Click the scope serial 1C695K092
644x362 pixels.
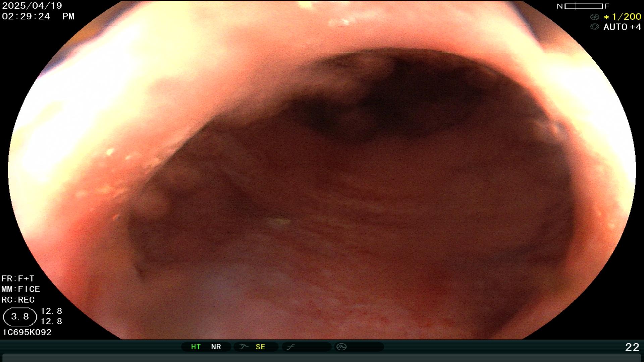pos(27,332)
